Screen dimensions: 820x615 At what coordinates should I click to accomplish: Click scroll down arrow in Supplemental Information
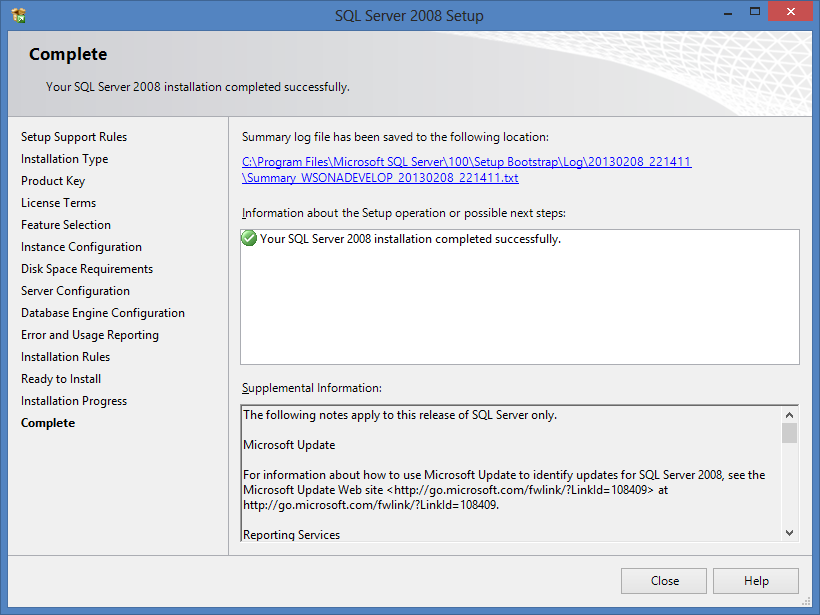click(789, 533)
